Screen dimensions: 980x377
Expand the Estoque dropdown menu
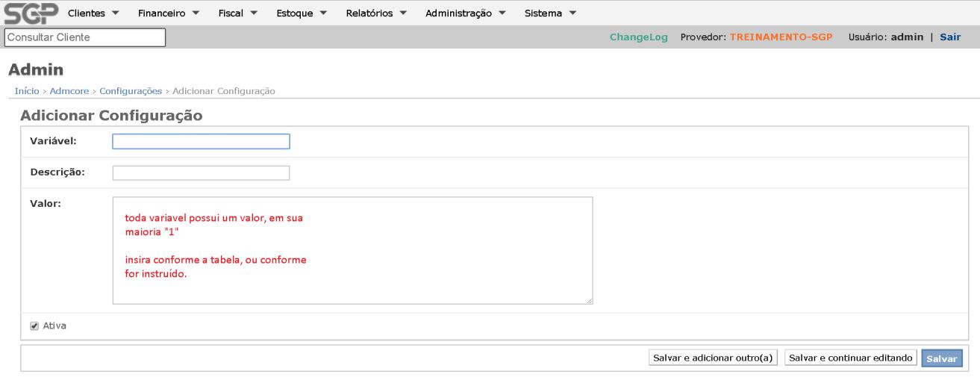[302, 13]
